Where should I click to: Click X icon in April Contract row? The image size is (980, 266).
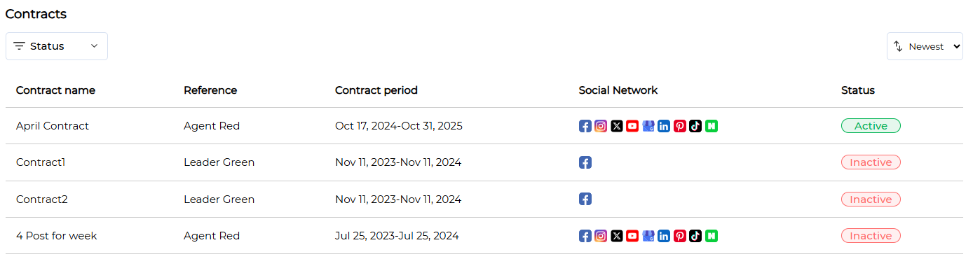tap(617, 126)
